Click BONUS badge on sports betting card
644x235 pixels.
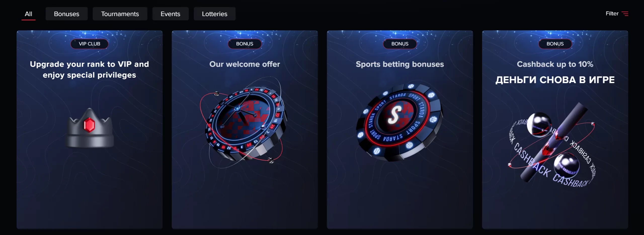tap(400, 44)
